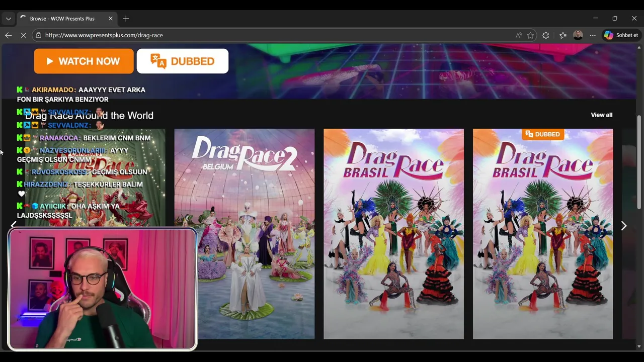The height and width of the screenshot is (362, 644).
Task: Open Drag Race Brasil poster with DUBBED badge
Action: point(543,234)
